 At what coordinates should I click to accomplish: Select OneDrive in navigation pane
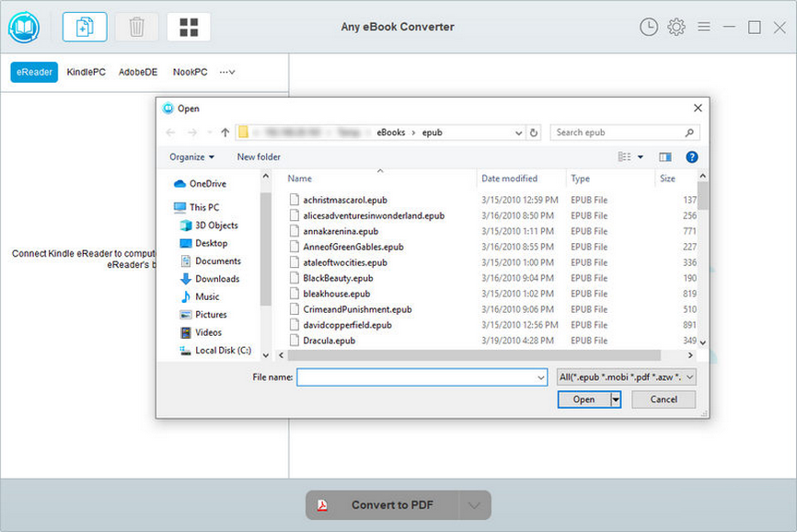coord(201,184)
